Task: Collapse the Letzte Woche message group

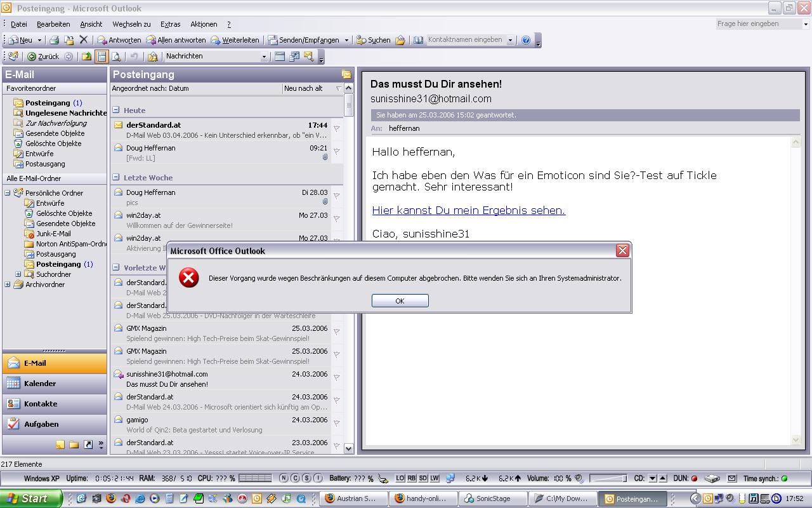Action: click(x=116, y=177)
